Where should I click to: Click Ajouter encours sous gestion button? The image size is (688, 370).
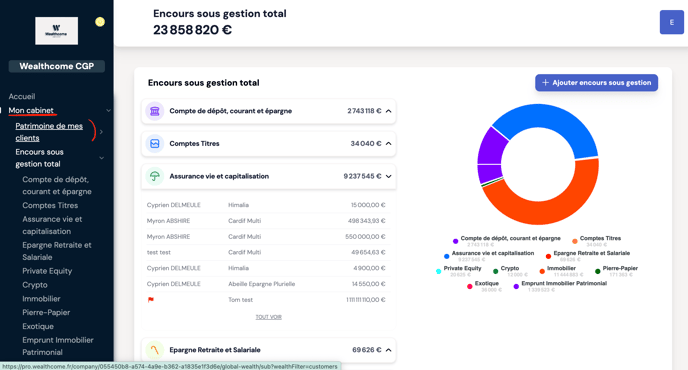(596, 83)
